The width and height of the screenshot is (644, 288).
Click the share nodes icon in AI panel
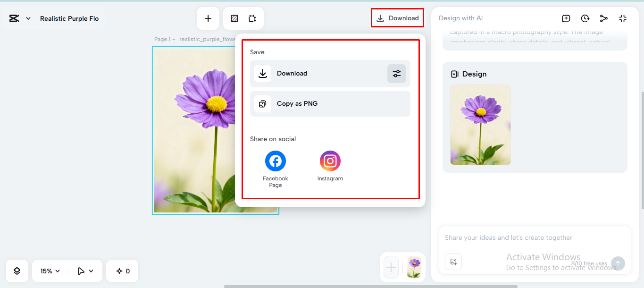[604, 18]
